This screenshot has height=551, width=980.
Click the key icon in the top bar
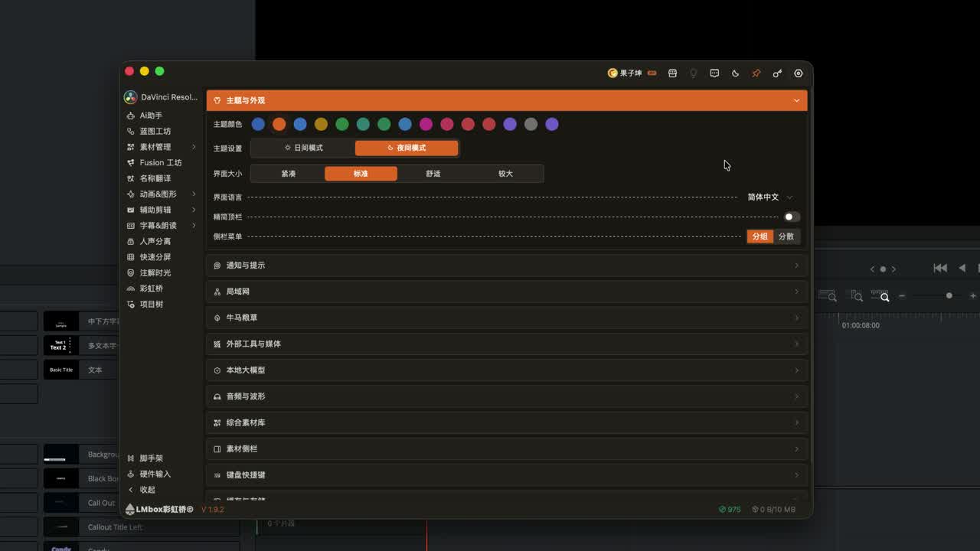pos(777,73)
